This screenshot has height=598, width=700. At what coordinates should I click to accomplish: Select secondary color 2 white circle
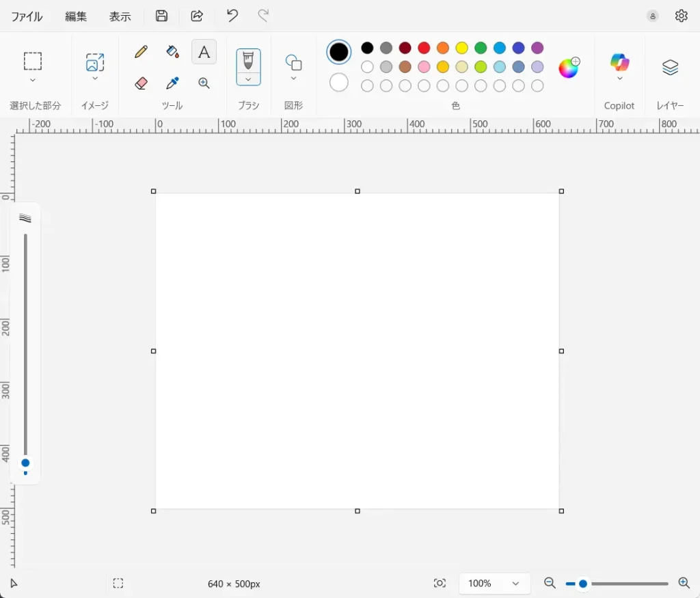click(339, 83)
